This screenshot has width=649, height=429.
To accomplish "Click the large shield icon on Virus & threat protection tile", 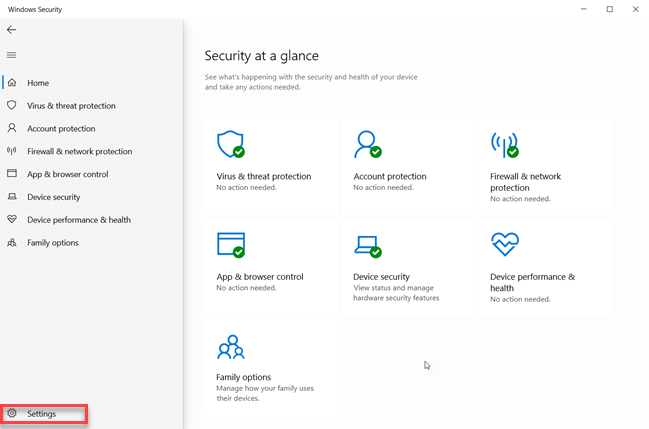I will click(231, 145).
